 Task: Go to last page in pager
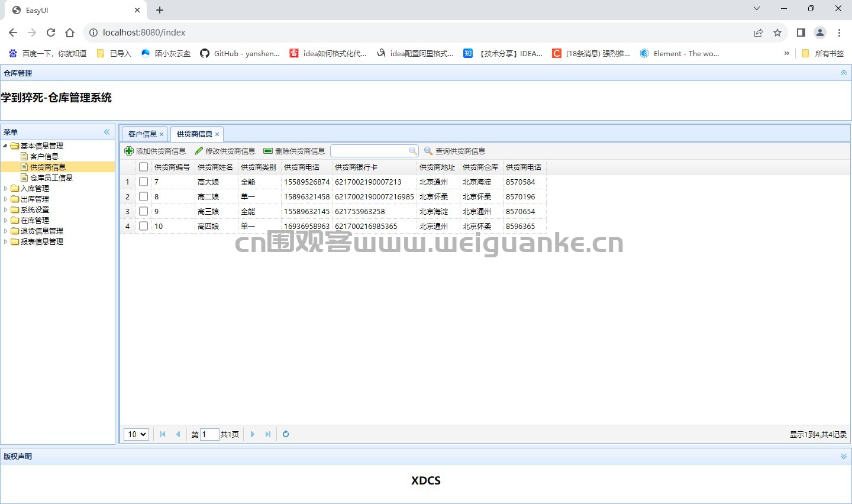[x=268, y=434]
